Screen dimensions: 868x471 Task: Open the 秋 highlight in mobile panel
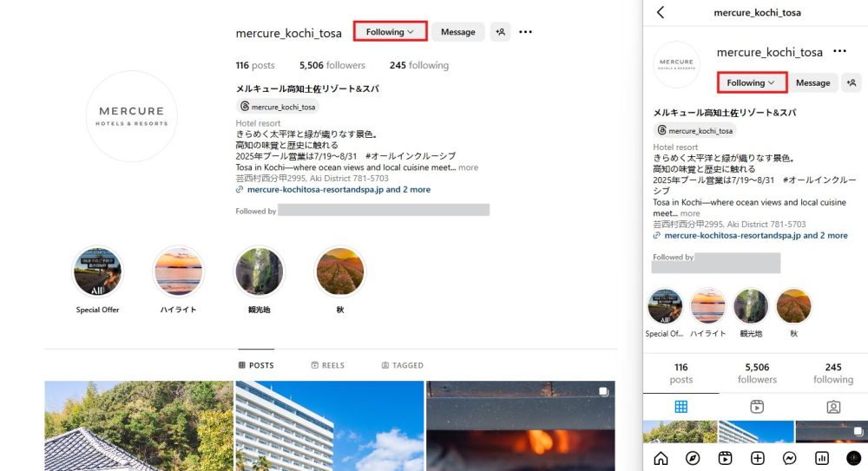794,306
